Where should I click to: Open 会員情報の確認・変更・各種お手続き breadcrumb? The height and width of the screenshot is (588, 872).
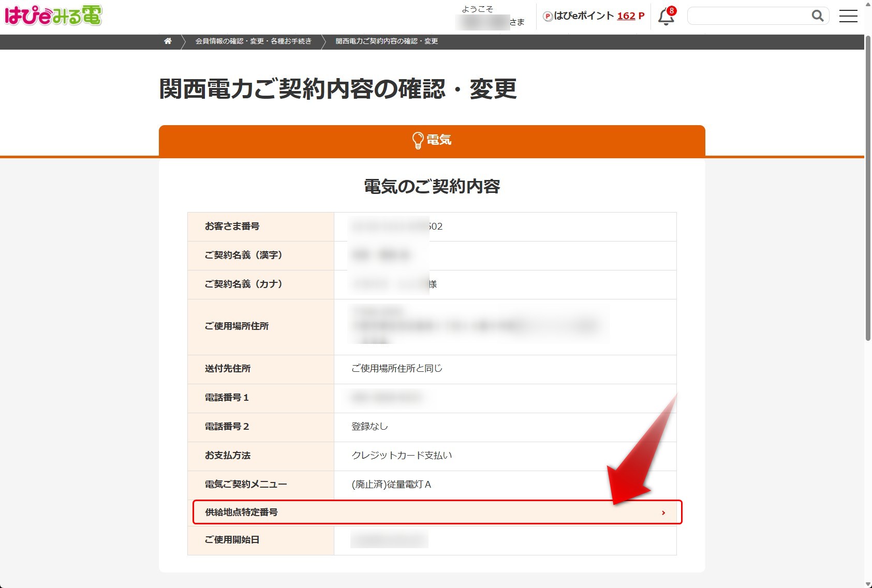(253, 41)
